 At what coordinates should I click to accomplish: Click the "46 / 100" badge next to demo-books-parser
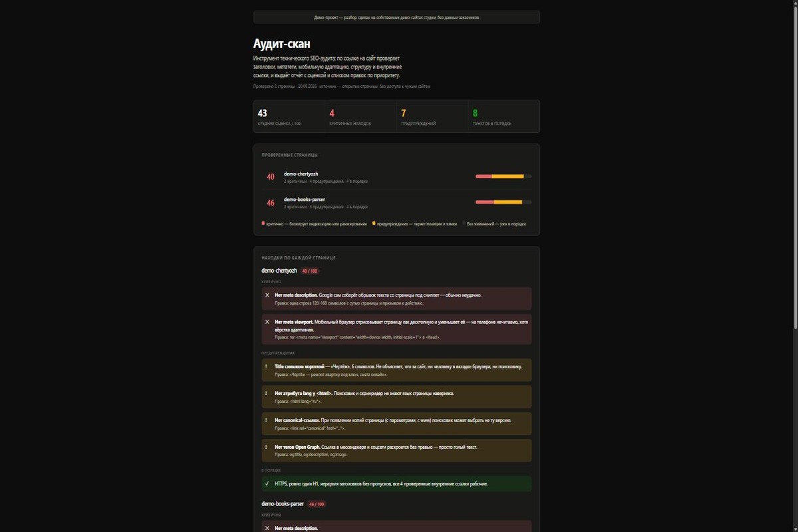[317, 504]
